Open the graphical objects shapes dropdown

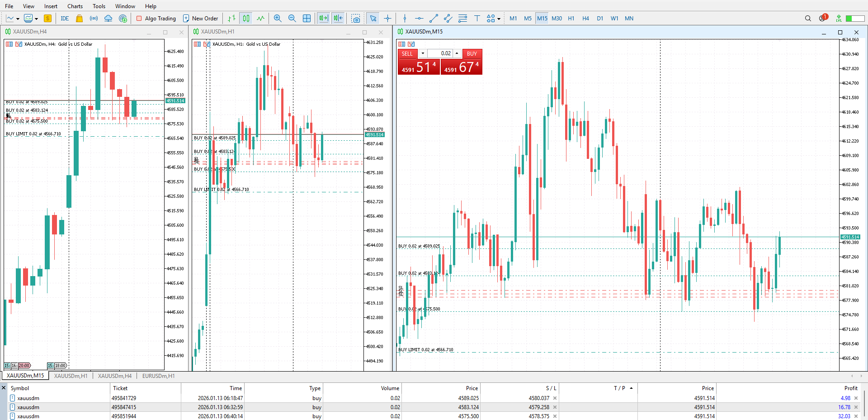point(493,19)
